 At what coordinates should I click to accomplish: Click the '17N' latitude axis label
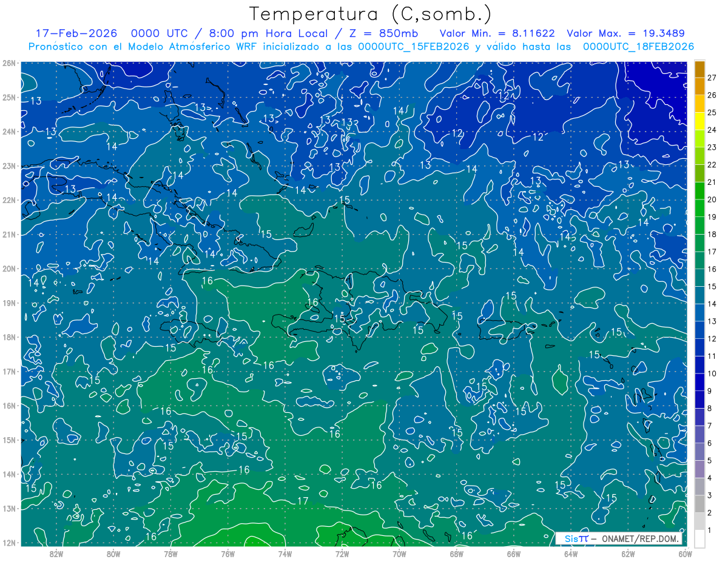click(x=8, y=371)
